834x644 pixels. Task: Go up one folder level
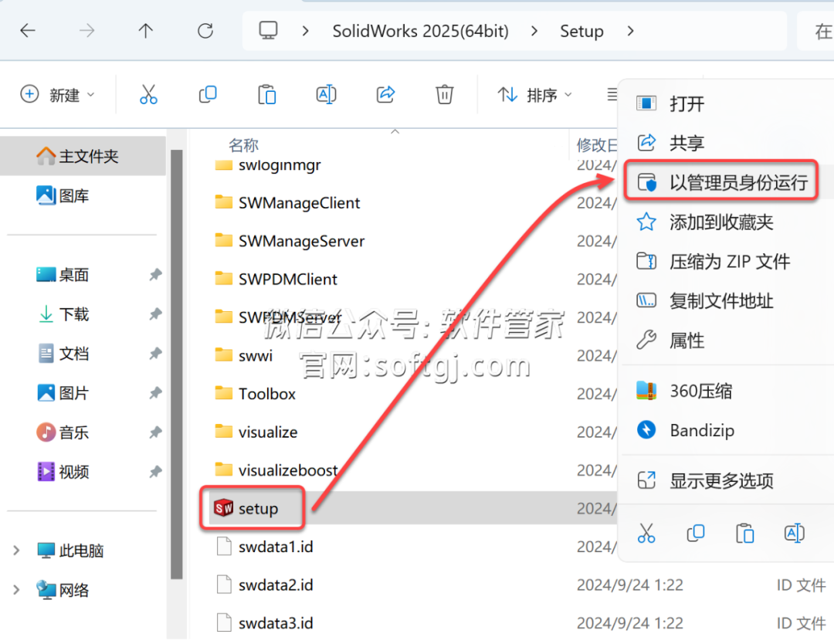145,31
